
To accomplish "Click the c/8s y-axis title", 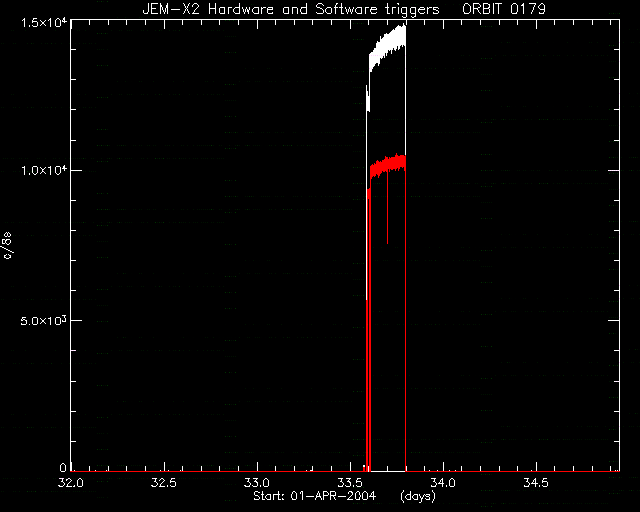I will pos(7,245).
